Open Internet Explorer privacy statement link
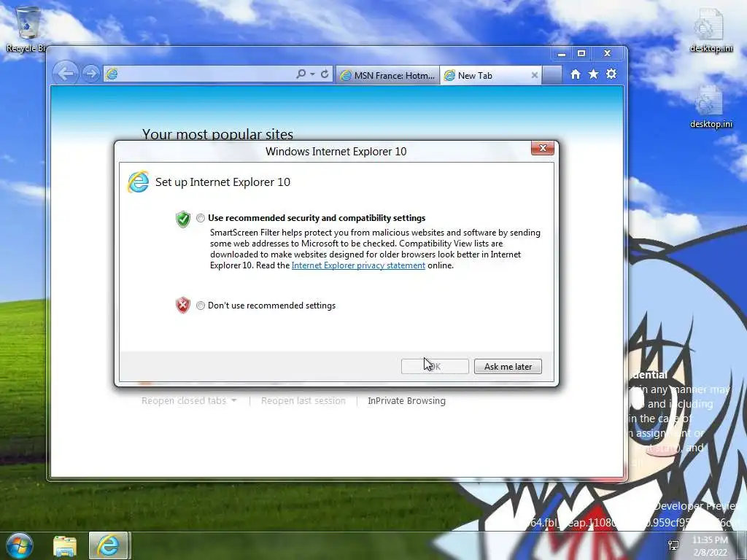 pyautogui.click(x=358, y=265)
